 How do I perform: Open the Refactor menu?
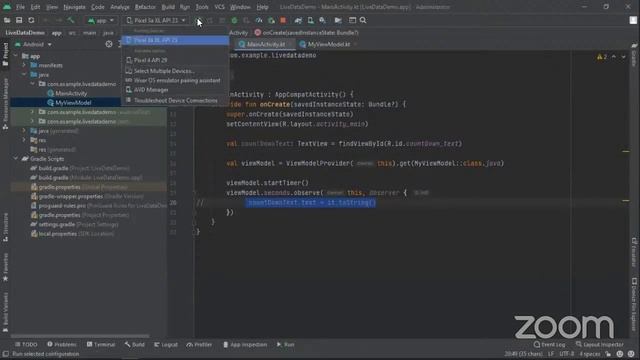pyautogui.click(x=145, y=7)
